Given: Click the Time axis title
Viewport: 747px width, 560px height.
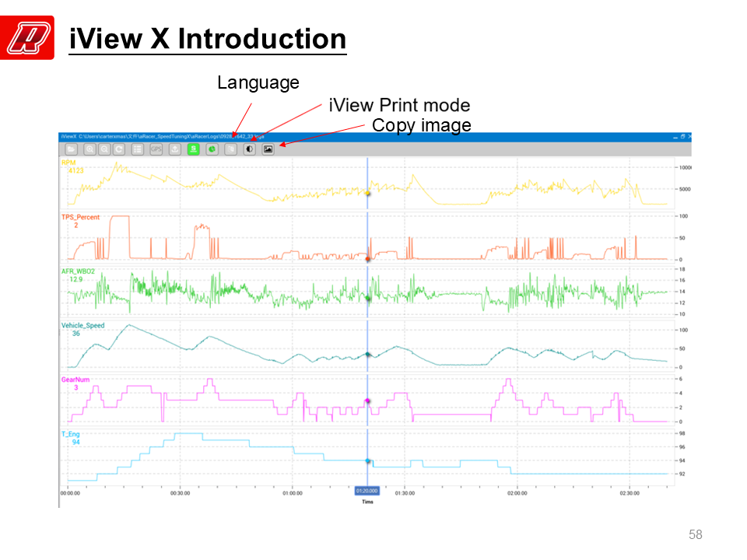Looking at the screenshot, I should (x=367, y=502).
